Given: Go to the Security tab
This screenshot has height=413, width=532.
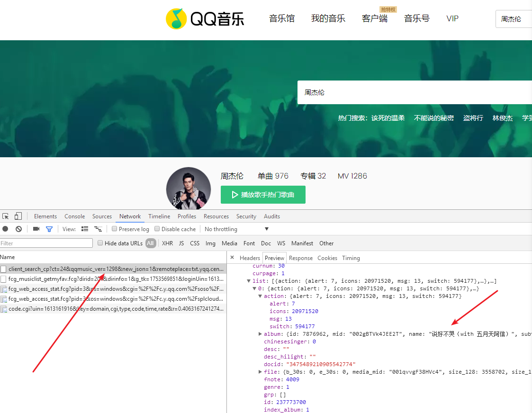Looking at the screenshot, I should pos(246,216).
